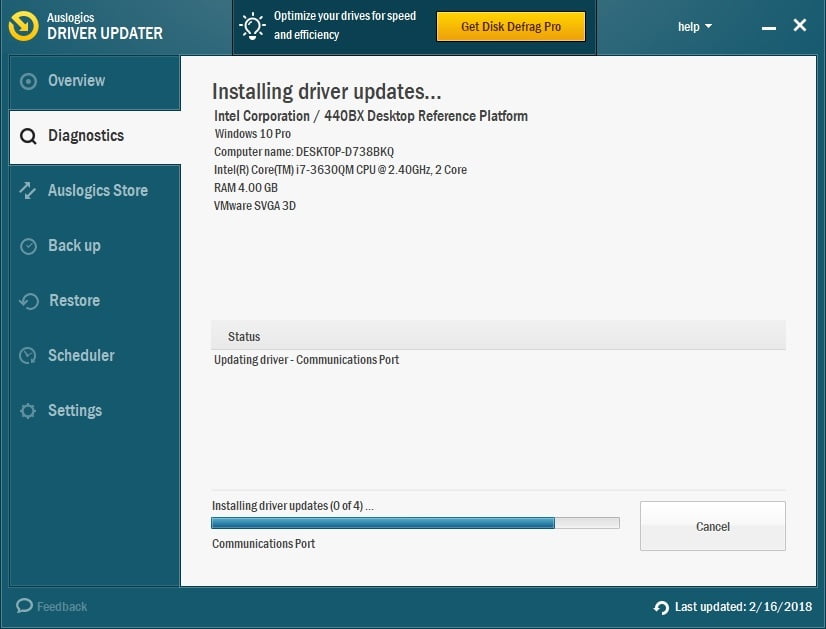This screenshot has width=826, height=629.
Task: Click 'Intel Corporation / 440BX Desktop Reference Platform' heading
Action: click(x=371, y=116)
